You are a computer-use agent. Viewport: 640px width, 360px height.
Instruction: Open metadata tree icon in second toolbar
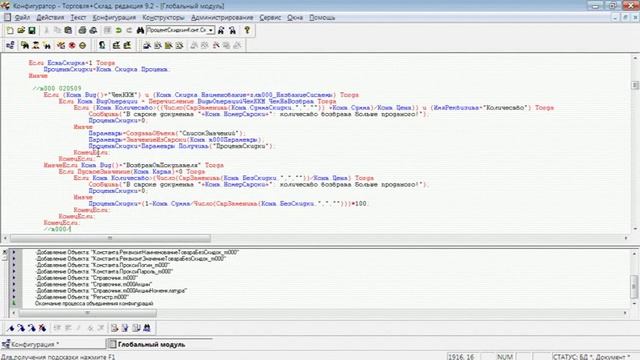[10, 45]
